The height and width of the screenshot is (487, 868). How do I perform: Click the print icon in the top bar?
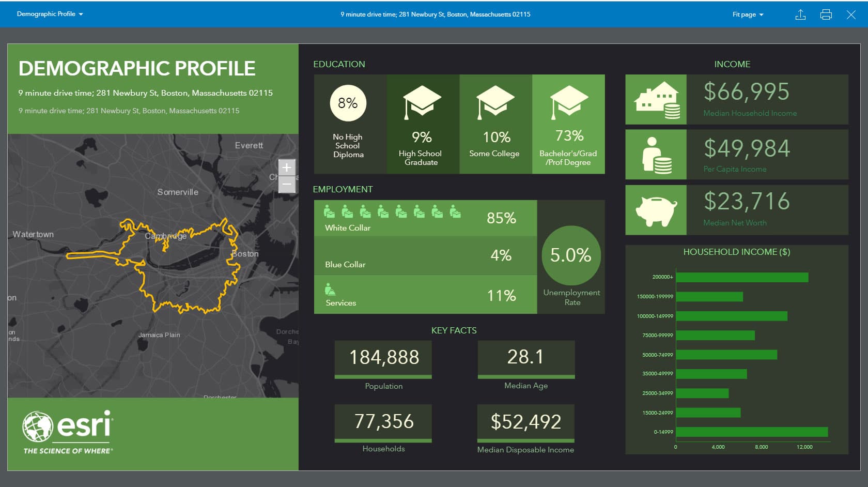point(826,14)
